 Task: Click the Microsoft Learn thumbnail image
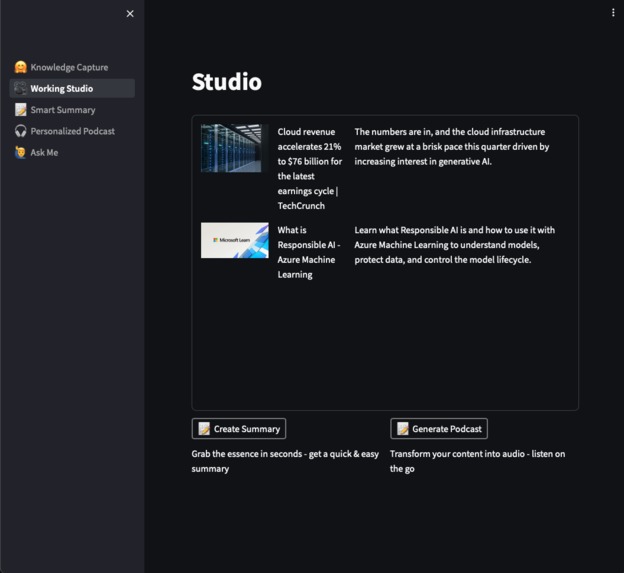tap(235, 240)
